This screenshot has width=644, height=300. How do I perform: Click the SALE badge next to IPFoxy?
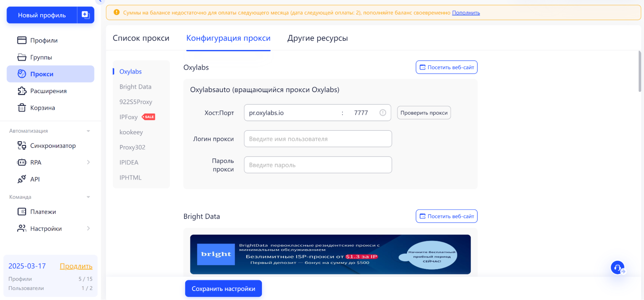coord(149,117)
